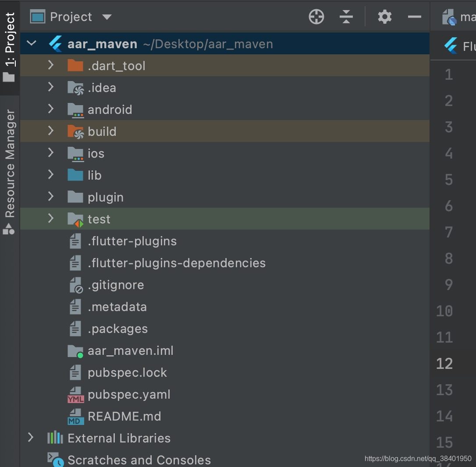Select .dart_tool in the tree
Image resolution: width=476 pixels, height=467 pixels.
(x=117, y=66)
